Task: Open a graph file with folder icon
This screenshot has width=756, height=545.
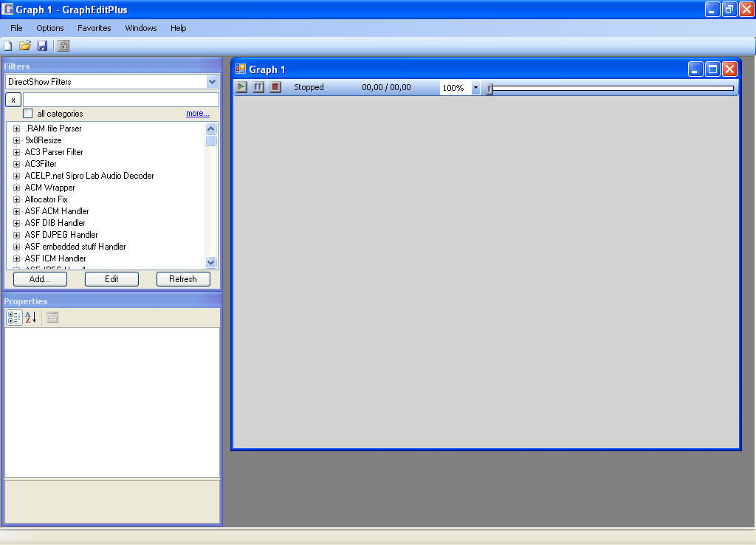Action: click(25, 46)
